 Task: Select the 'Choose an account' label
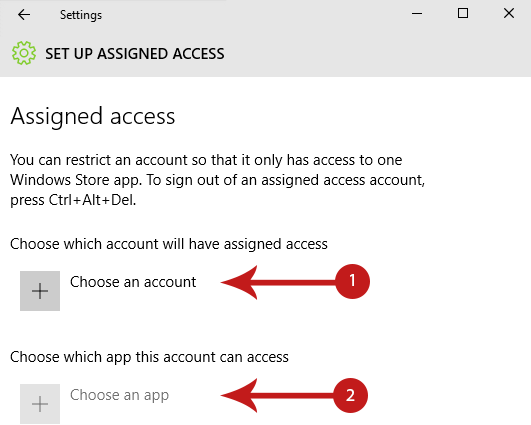click(133, 282)
